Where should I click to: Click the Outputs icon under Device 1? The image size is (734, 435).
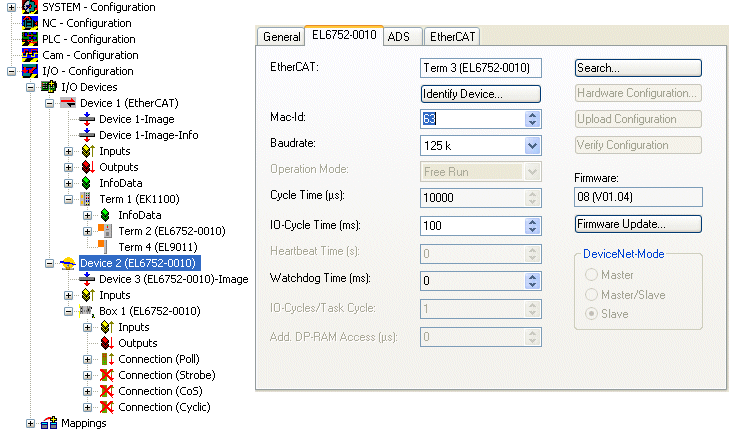point(88,167)
